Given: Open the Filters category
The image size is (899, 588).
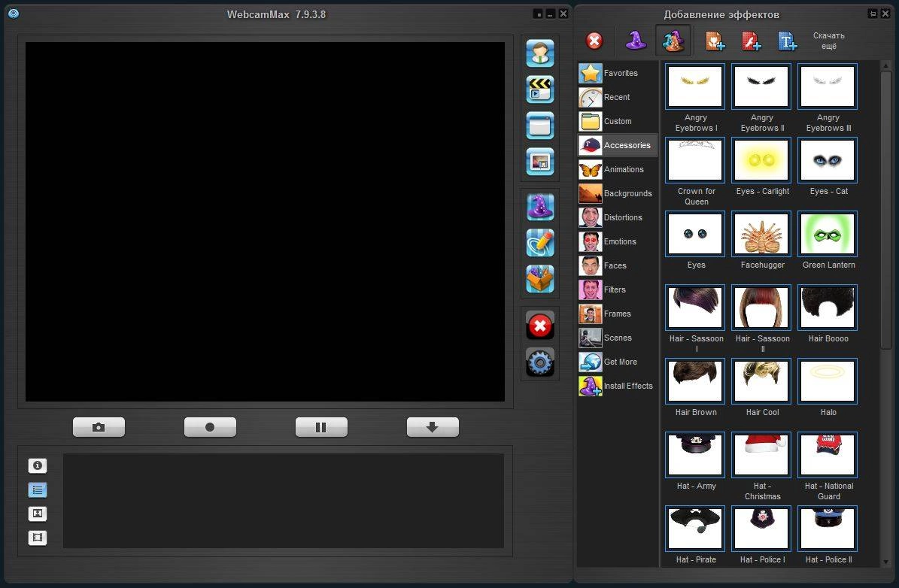Looking at the screenshot, I should coord(618,290).
